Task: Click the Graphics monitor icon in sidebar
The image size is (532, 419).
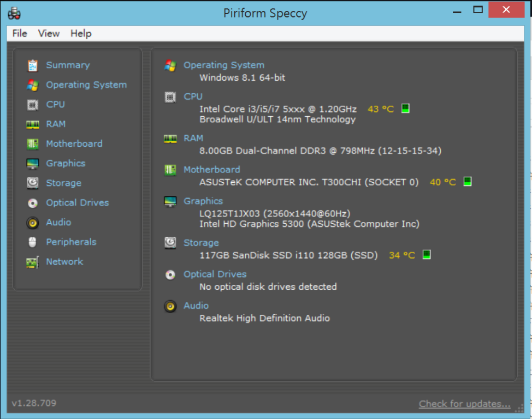Action: click(x=33, y=164)
